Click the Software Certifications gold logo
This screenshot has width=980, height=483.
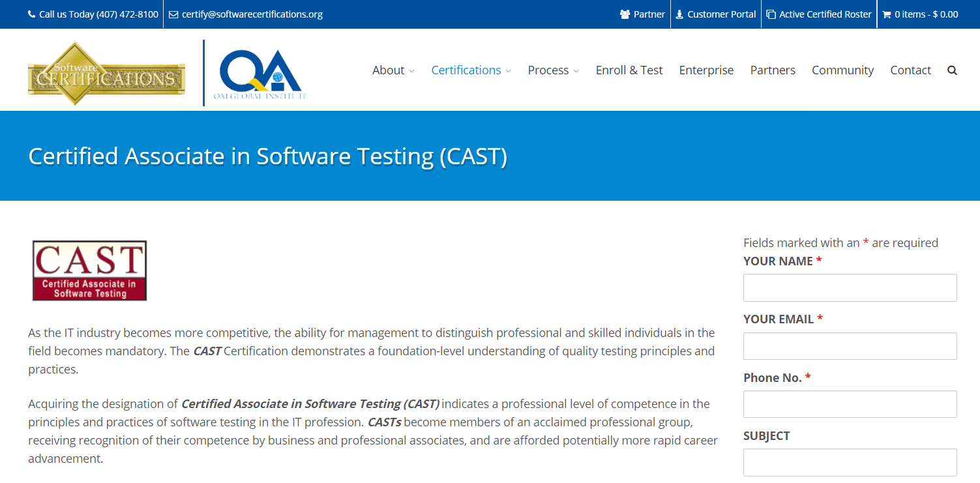pos(106,72)
